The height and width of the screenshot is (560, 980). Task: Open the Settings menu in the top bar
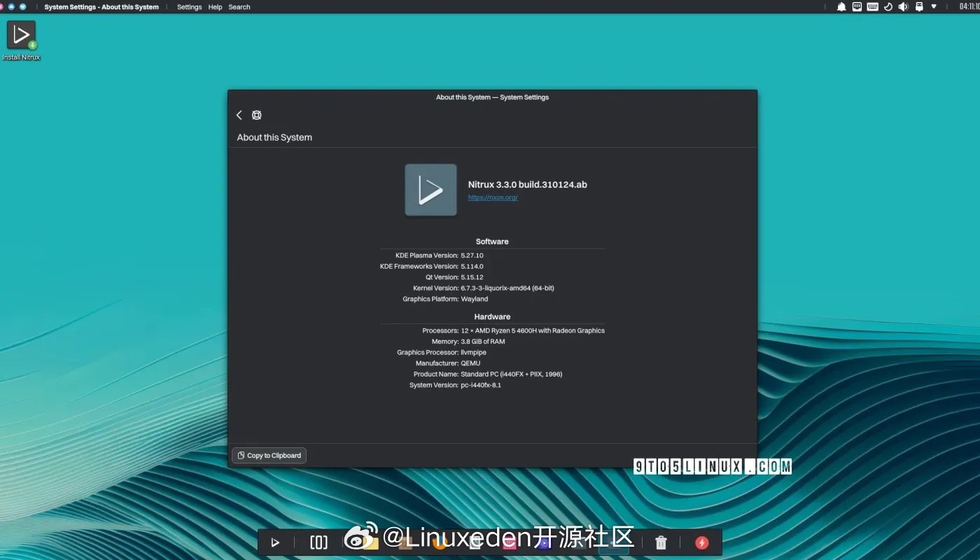coord(189,7)
